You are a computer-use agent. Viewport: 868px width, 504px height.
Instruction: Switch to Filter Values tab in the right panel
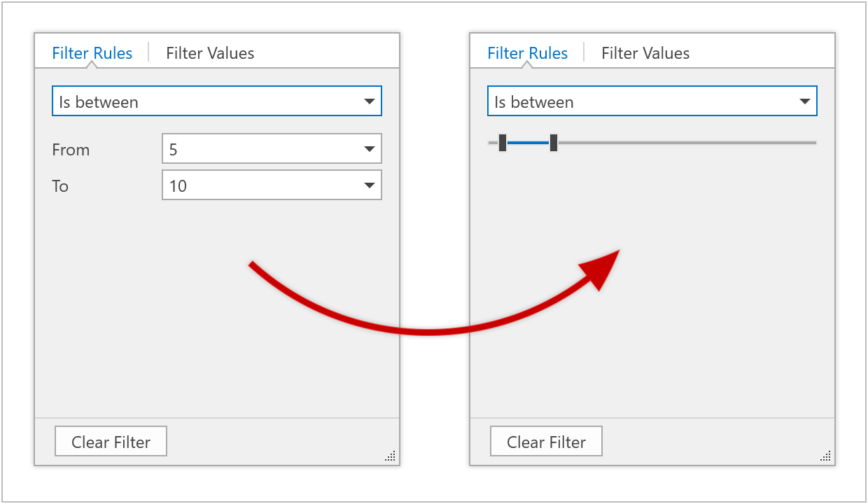[645, 53]
